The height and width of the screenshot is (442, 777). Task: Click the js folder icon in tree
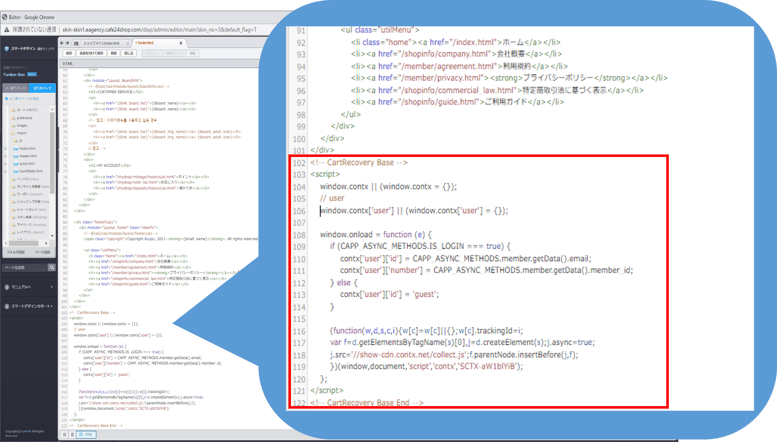(15, 141)
